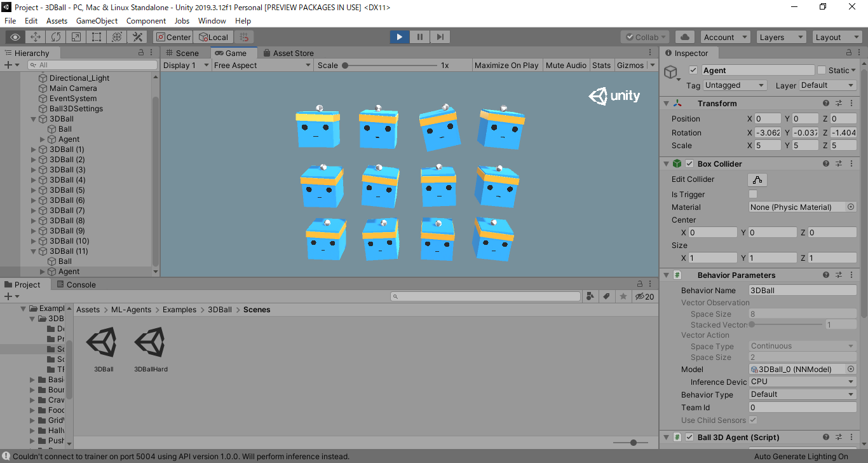Toggle grid snapping icon in toolbar
Viewport: 868px width, 463px height.
[x=244, y=37]
